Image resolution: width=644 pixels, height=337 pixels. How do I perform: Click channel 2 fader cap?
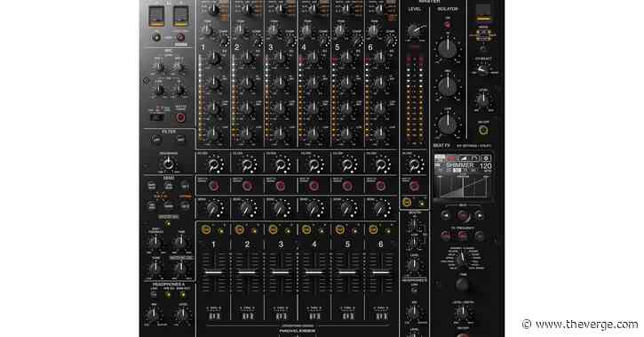coord(247,272)
